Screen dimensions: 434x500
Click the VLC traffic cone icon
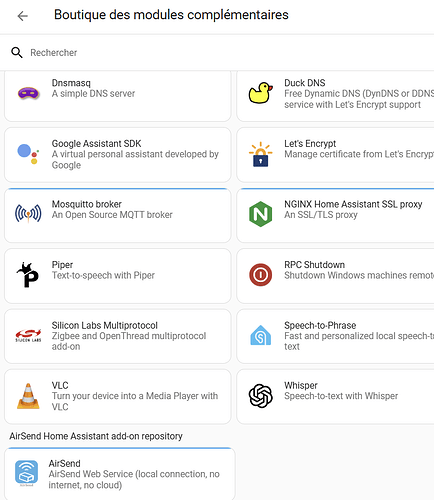click(28, 396)
